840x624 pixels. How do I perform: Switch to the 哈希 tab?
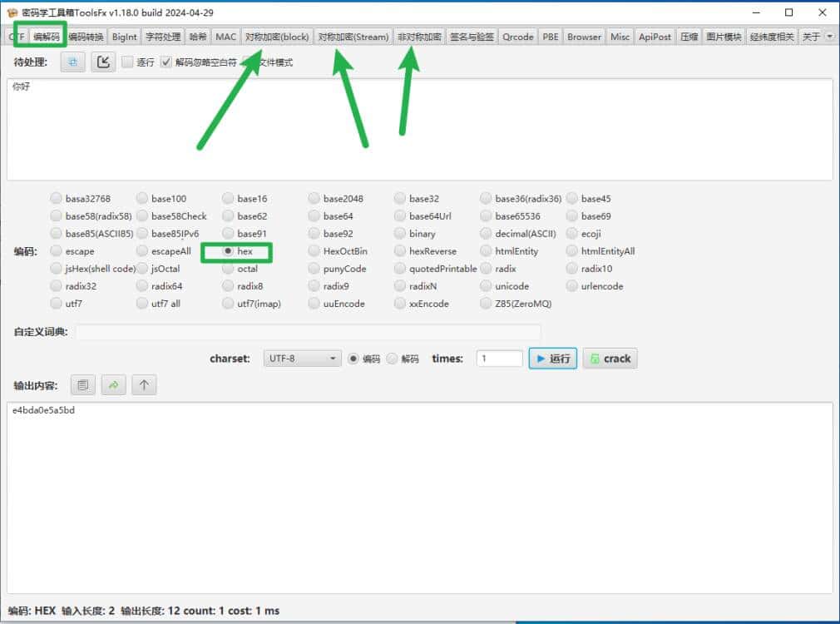coord(198,37)
